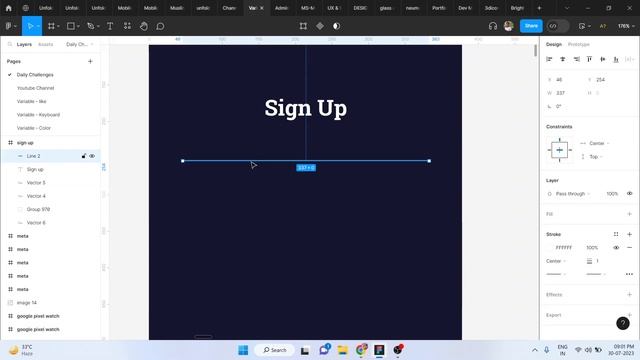Select the Variable - Color page
This screenshot has height=360, width=640.
coord(34,128)
